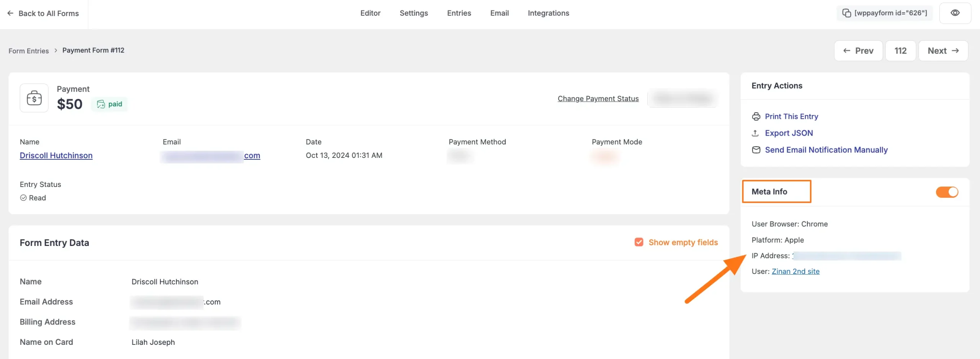Click the wallet icon in the paid badge
This screenshot has height=359, width=980.
point(101,104)
